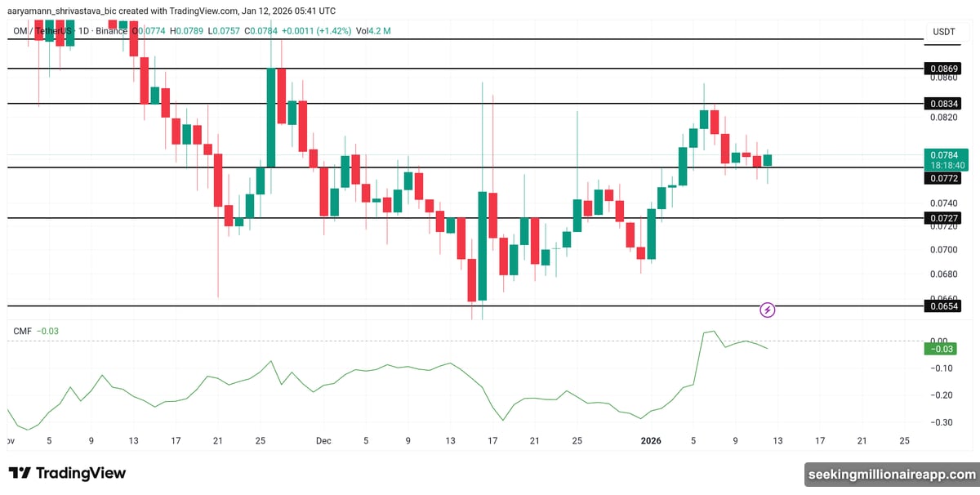Click the author attribution text at top
980x495 pixels.
(171, 11)
